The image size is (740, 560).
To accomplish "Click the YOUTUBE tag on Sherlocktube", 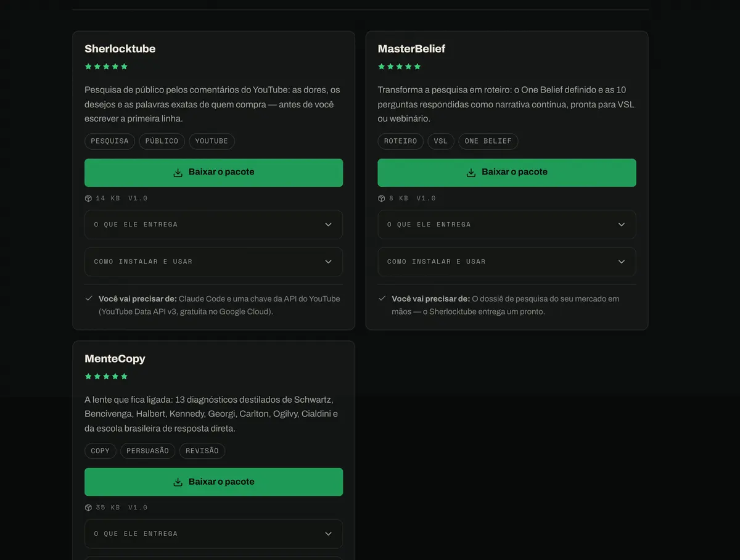I will (x=212, y=141).
